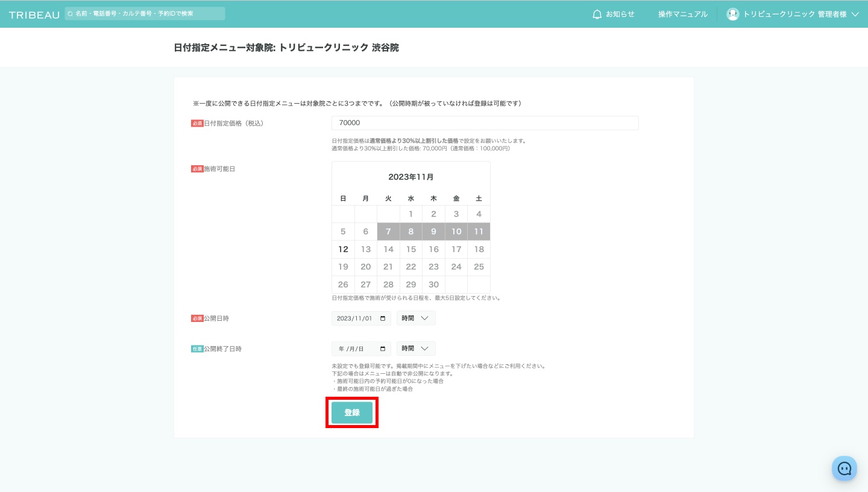The image size is (868, 492).
Task: Click calendar day 23
Action: (x=433, y=266)
